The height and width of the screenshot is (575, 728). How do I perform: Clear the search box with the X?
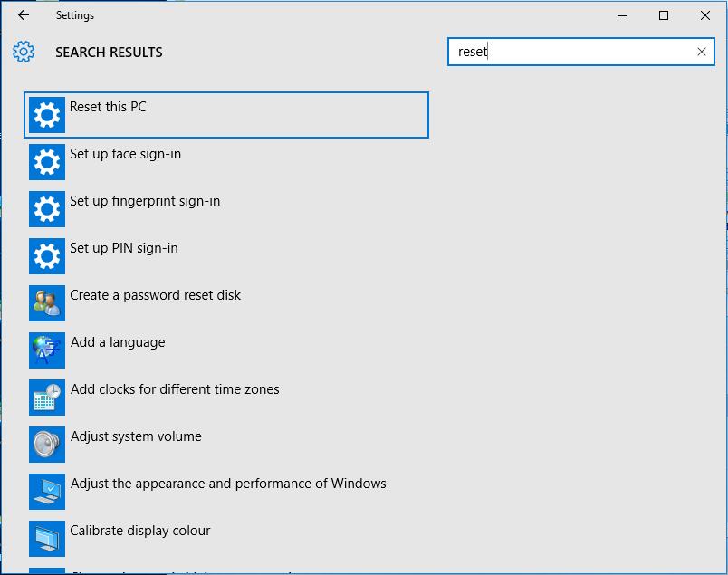[x=702, y=52]
